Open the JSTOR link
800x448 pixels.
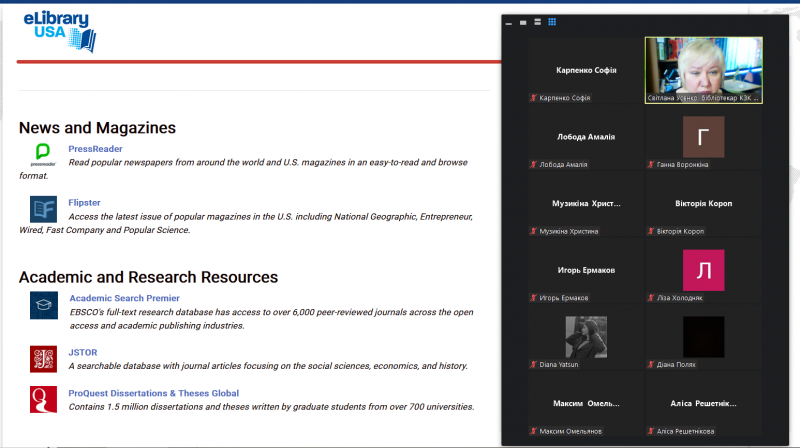point(83,352)
